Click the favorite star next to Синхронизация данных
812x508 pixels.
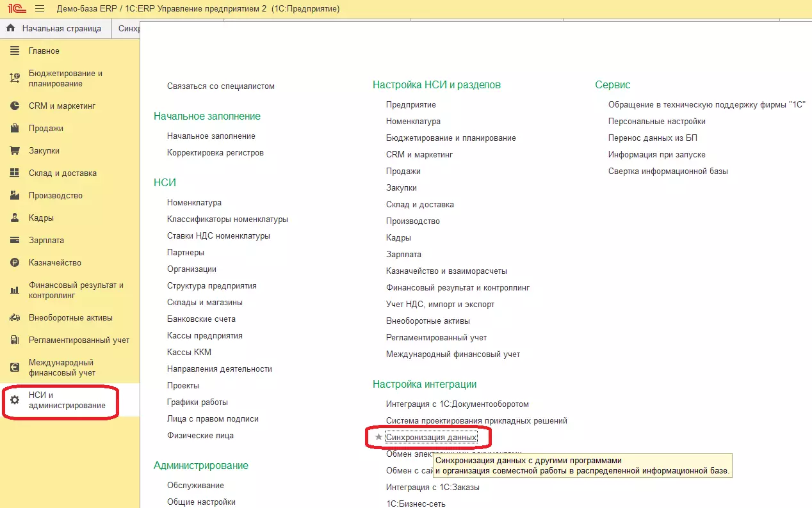coord(378,437)
